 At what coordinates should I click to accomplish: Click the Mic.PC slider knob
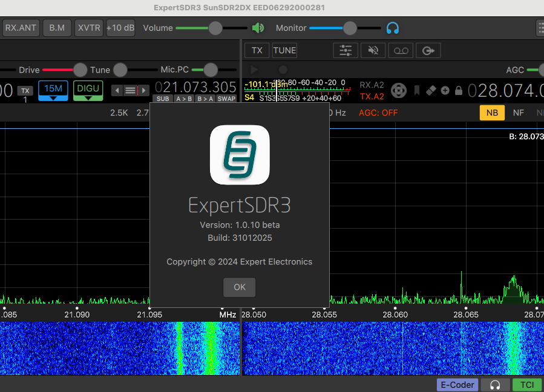211,70
